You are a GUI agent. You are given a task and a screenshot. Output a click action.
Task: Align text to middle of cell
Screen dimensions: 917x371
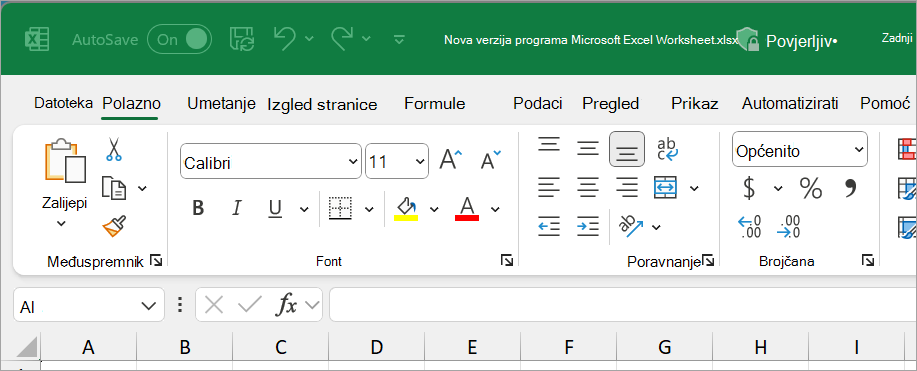[588, 149]
